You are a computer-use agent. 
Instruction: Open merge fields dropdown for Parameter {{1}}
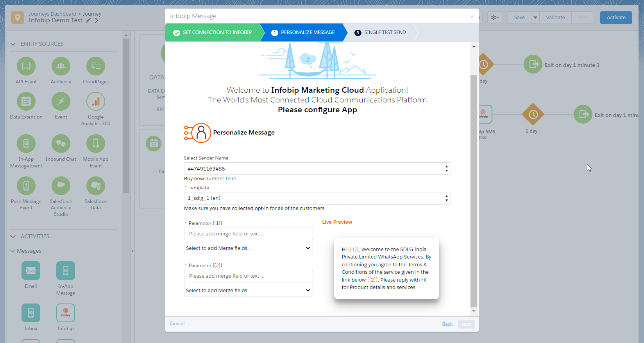[248, 248]
